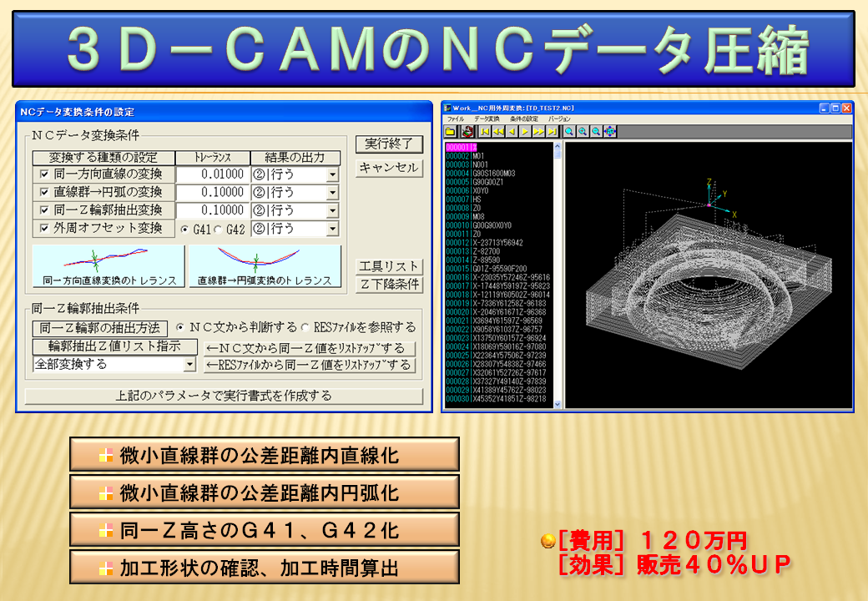Image resolution: width=868 pixels, height=601 pixels.
Task: Click the キャンセル button
Action: click(389, 169)
